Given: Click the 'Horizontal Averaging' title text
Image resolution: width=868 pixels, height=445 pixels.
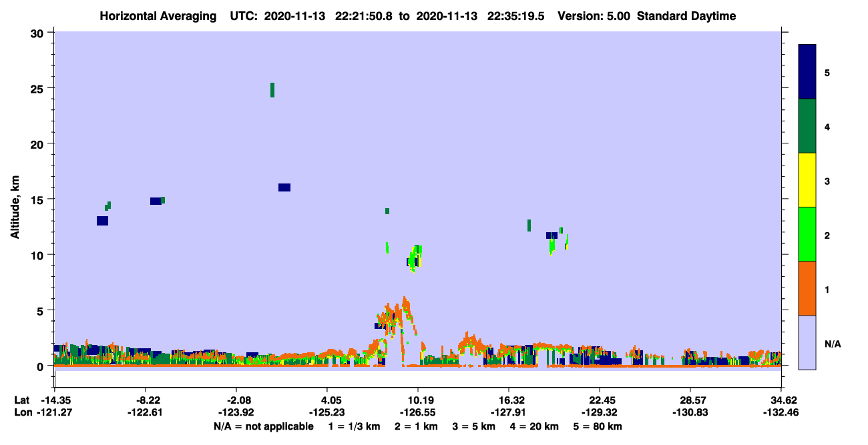Looking at the screenshot, I should pyautogui.click(x=158, y=16).
